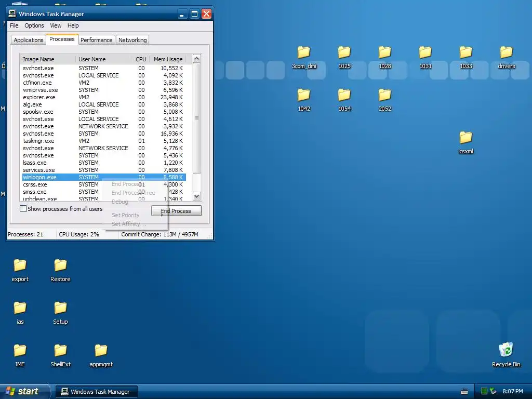
Task: Select the smss.exe process row
Action: (103, 192)
